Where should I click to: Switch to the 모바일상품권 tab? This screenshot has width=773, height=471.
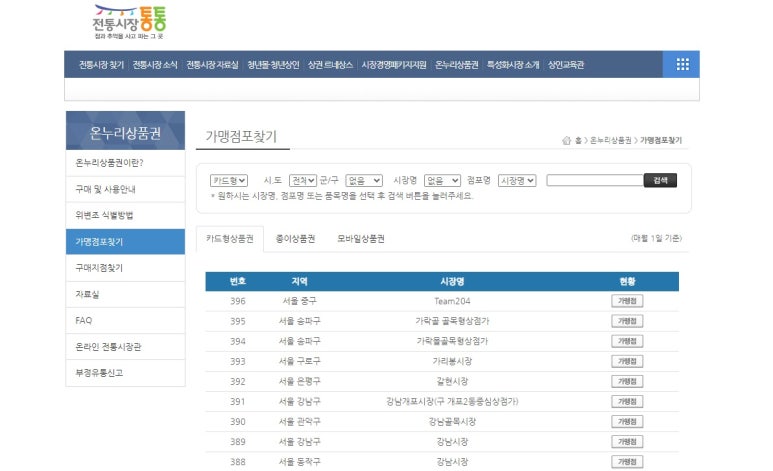(361, 239)
